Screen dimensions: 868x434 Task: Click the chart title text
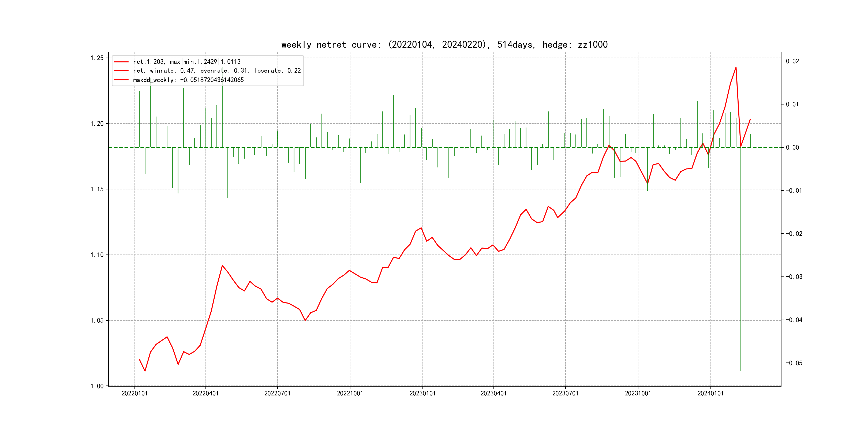[444, 44]
